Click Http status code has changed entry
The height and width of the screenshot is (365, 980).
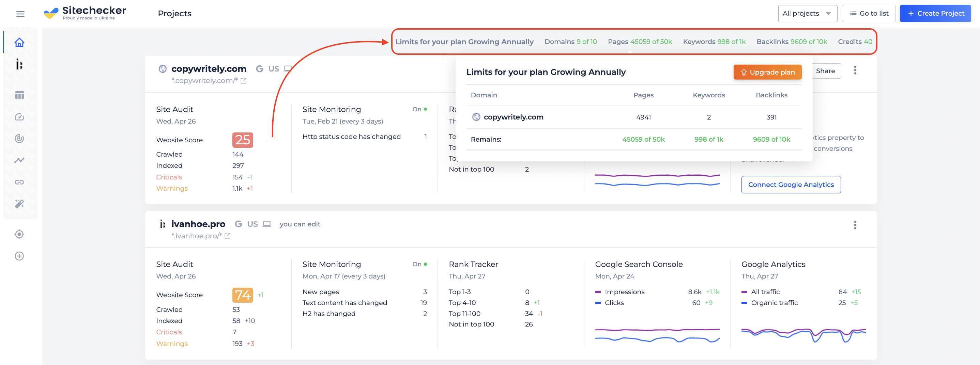[x=365, y=137]
